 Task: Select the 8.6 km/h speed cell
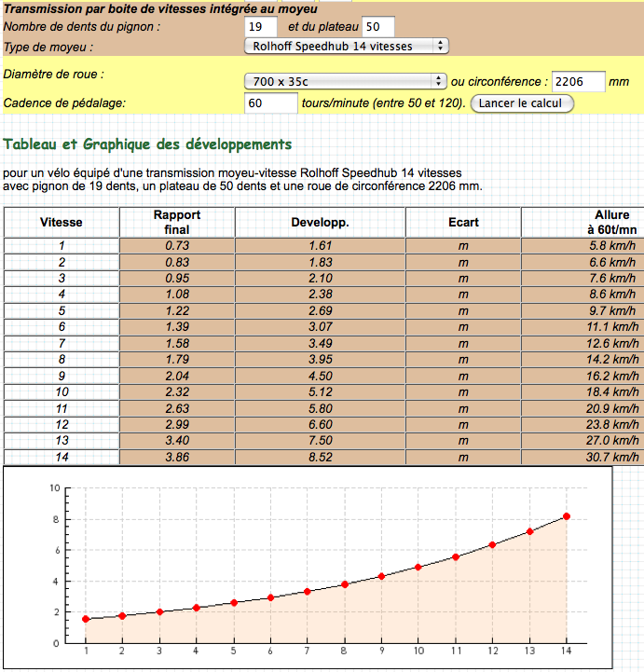coord(582,295)
